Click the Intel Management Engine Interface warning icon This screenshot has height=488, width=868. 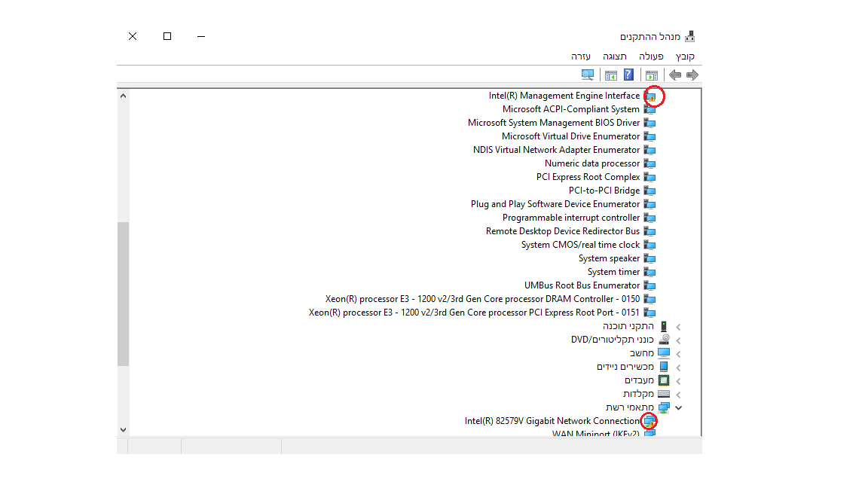650,96
